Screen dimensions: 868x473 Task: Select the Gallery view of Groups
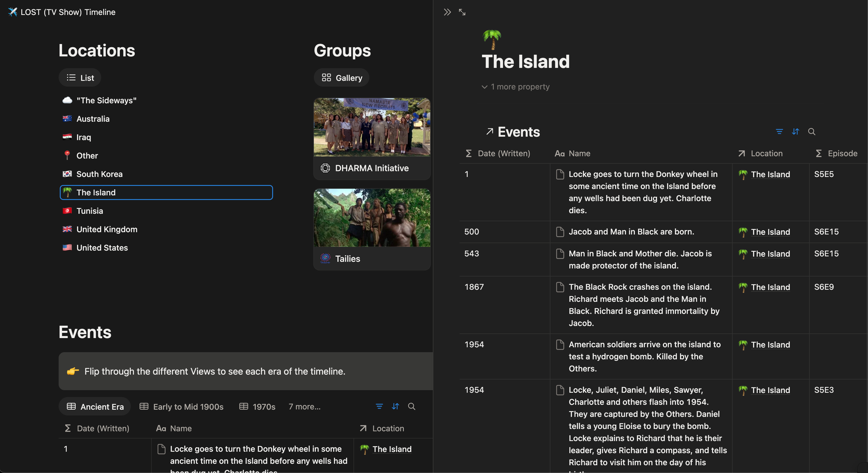click(x=342, y=78)
